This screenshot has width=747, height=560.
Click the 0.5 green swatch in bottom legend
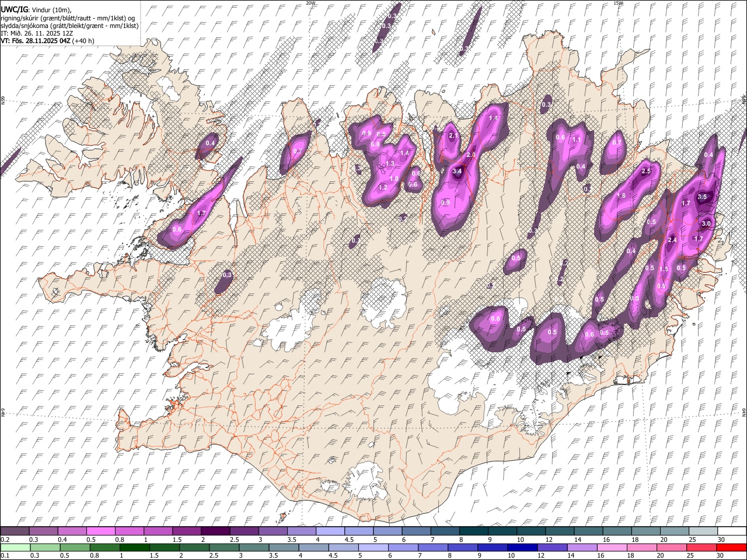coord(75,547)
